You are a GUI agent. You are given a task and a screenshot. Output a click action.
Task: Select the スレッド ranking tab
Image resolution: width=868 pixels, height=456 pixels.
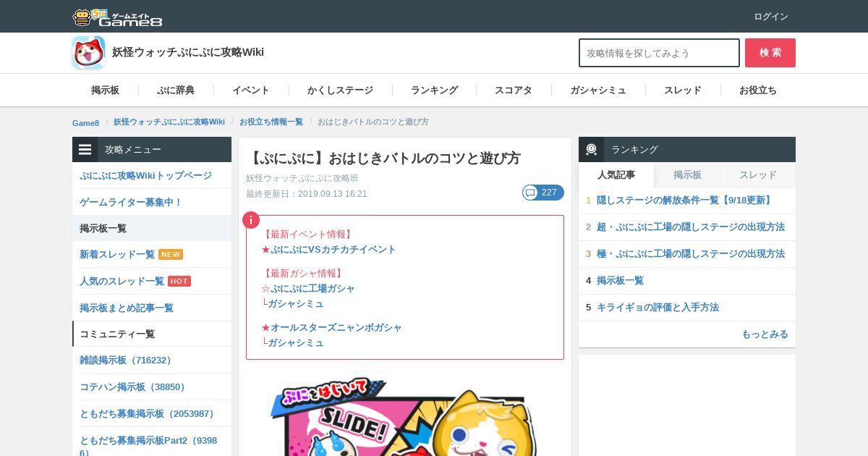(x=758, y=175)
